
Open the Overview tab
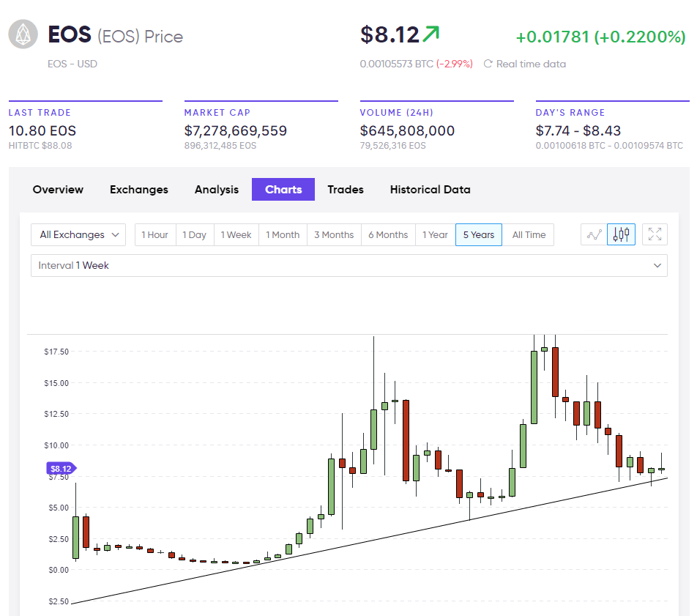coord(58,189)
